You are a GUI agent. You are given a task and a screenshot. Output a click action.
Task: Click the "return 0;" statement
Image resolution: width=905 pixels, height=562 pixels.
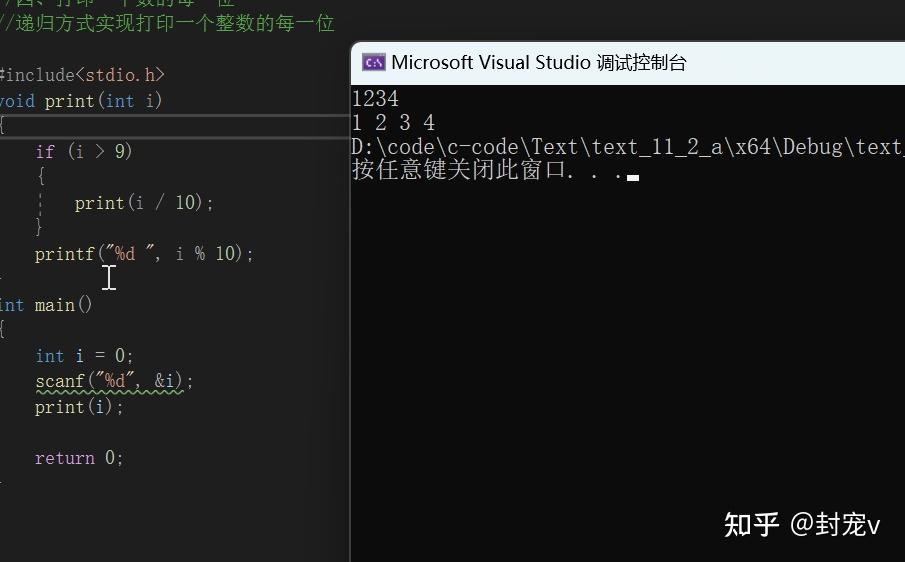(79, 458)
